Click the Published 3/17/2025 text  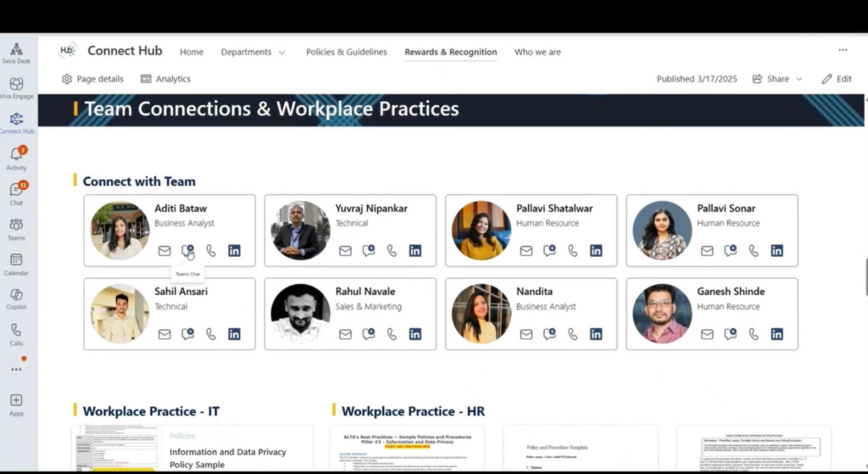[697, 79]
